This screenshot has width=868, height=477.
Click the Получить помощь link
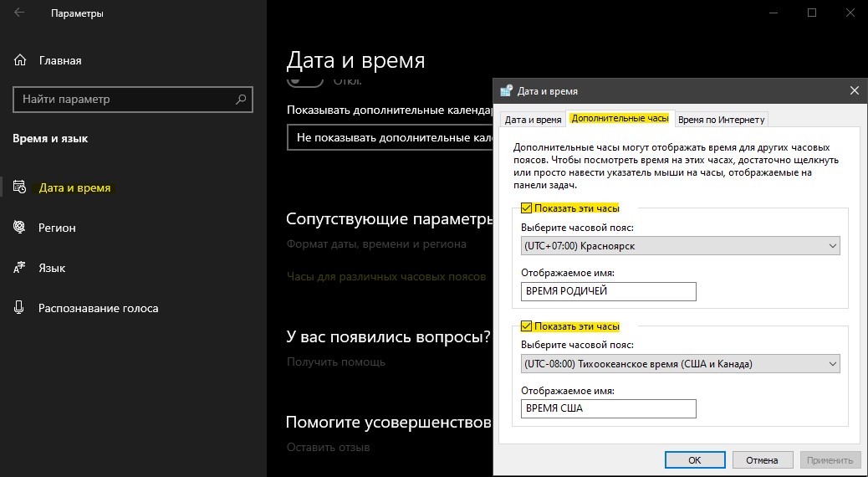(336, 362)
